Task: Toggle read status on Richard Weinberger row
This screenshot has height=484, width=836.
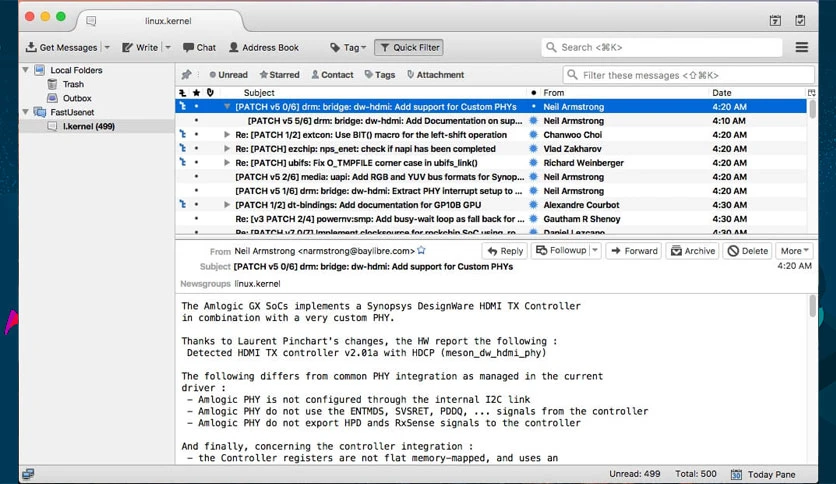Action: [x=533, y=163]
